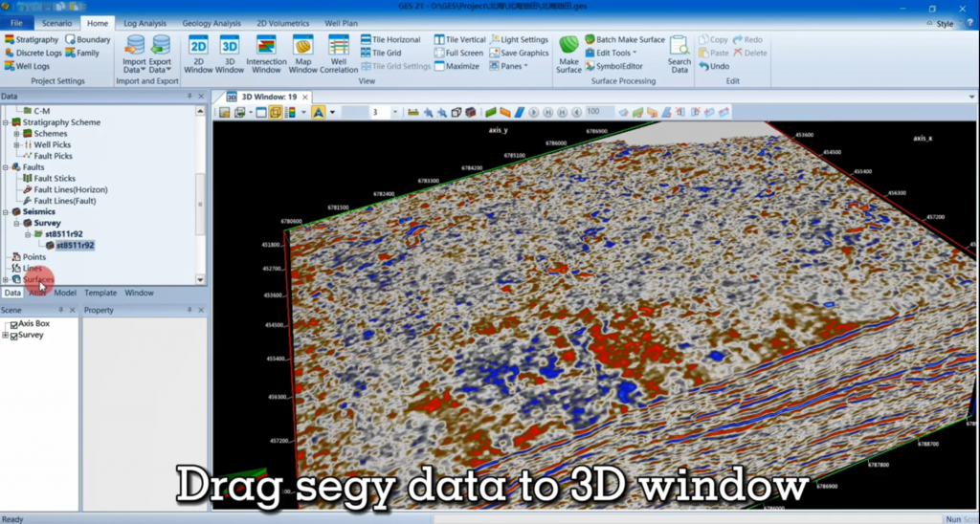980x524 pixels.
Task: Click the blue A annotation button in 3D toolbar
Action: pyautogui.click(x=318, y=113)
